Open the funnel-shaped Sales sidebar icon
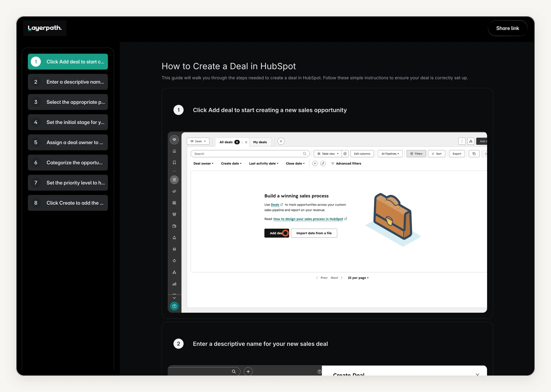 [174, 214]
